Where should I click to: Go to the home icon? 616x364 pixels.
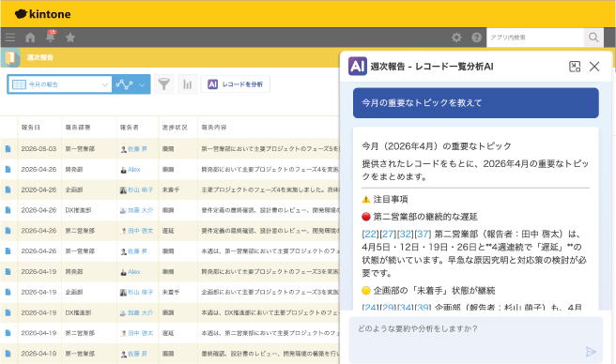tap(30, 38)
